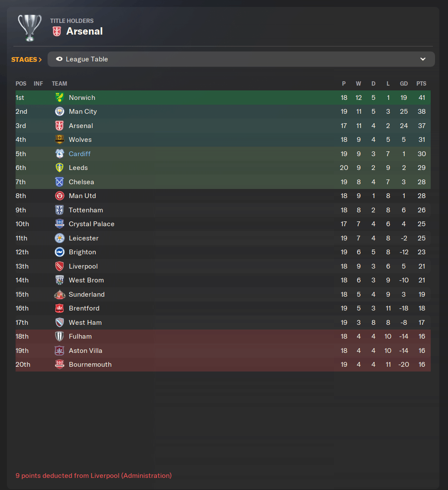Click the TEAM column header
Image resolution: width=448 pixels, height=490 pixels.
(x=59, y=83)
